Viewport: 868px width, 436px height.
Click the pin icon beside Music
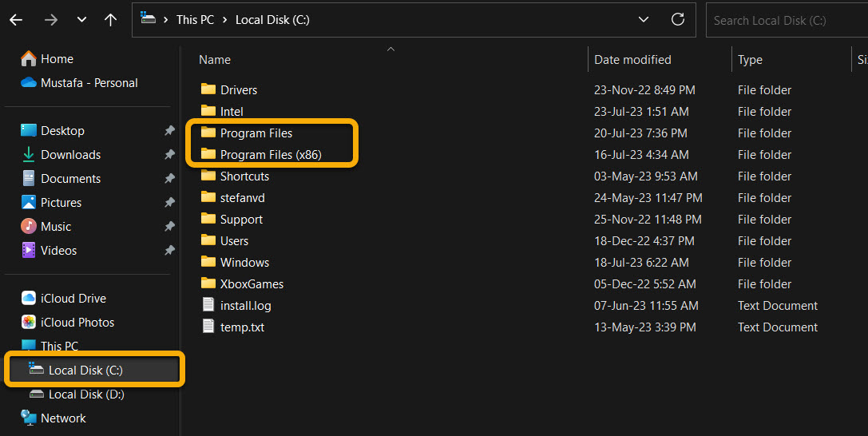[169, 226]
